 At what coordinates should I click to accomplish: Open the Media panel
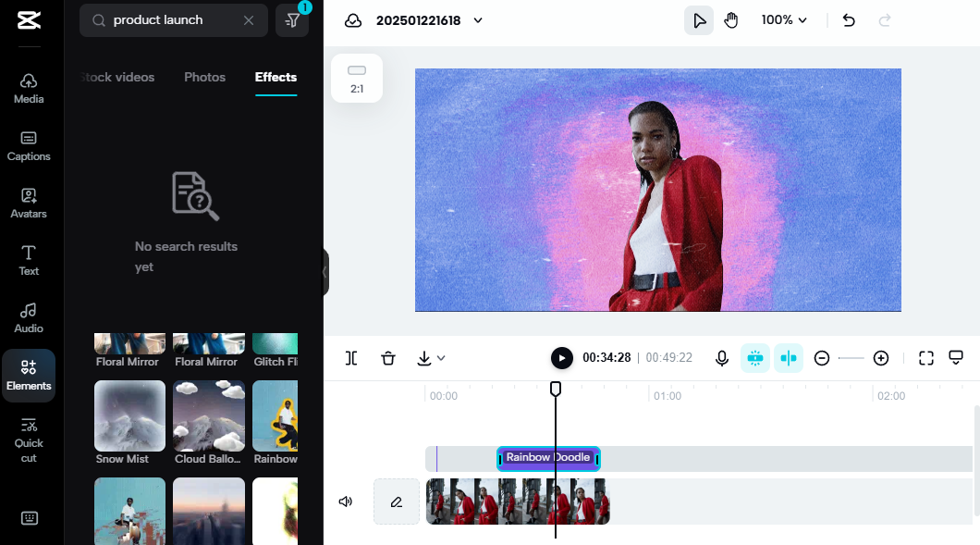click(x=29, y=89)
